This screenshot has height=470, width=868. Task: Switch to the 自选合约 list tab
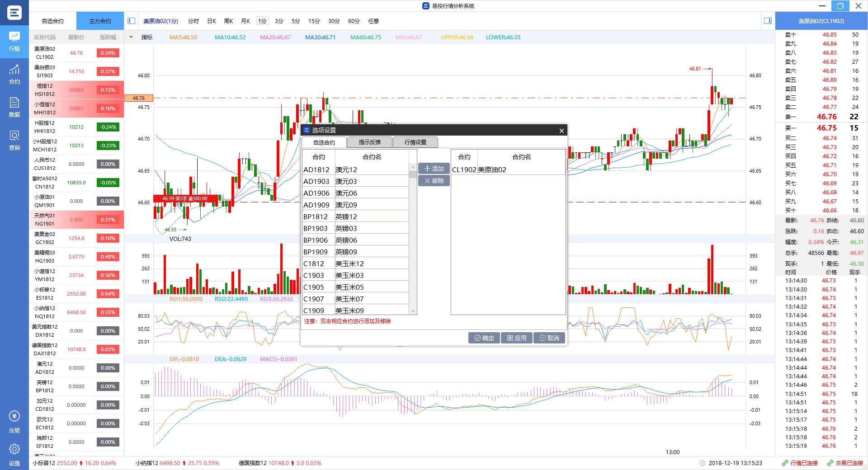(52, 21)
